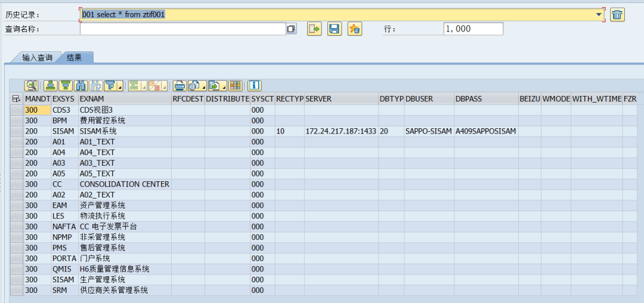
Task: Open the Change Layout grid icon
Action: point(236,85)
